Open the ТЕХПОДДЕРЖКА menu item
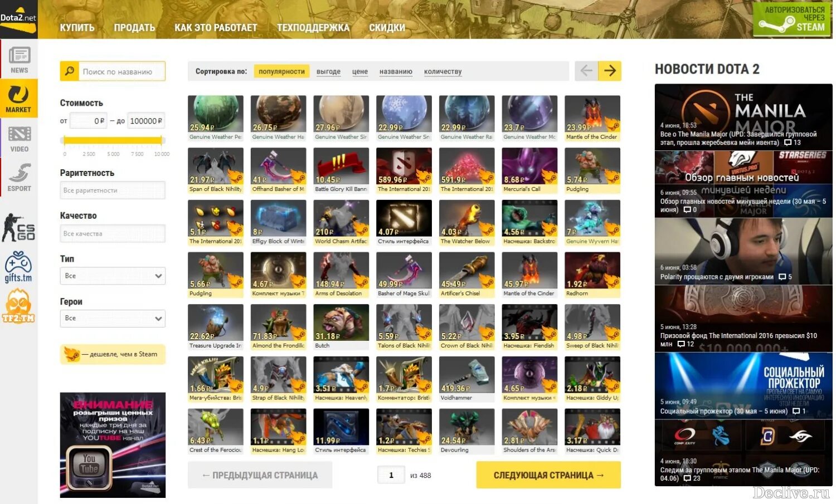Screen dimensions: 836x504 tap(313, 27)
